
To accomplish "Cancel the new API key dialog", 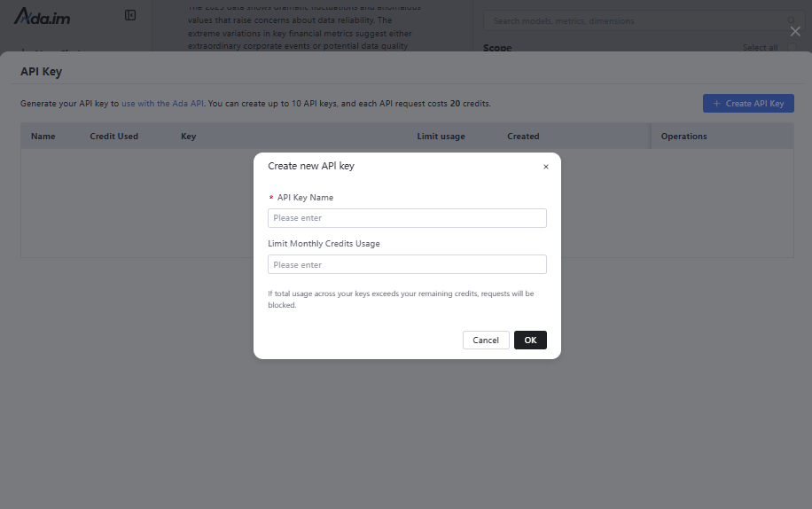I will pyautogui.click(x=486, y=341).
